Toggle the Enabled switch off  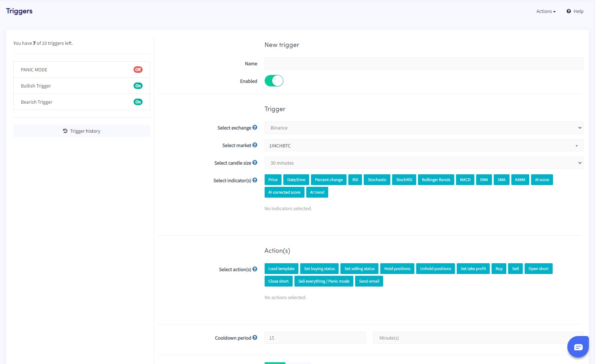coord(274,81)
